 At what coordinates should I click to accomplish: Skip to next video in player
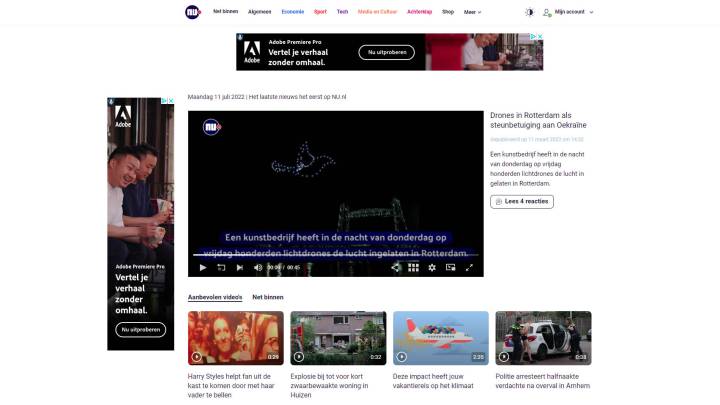click(x=240, y=267)
